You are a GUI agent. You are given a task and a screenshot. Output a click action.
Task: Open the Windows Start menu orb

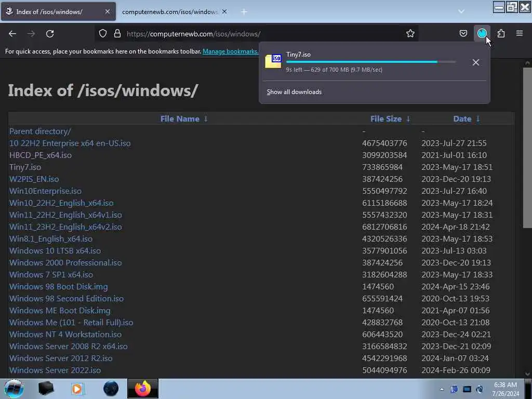click(x=14, y=389)
